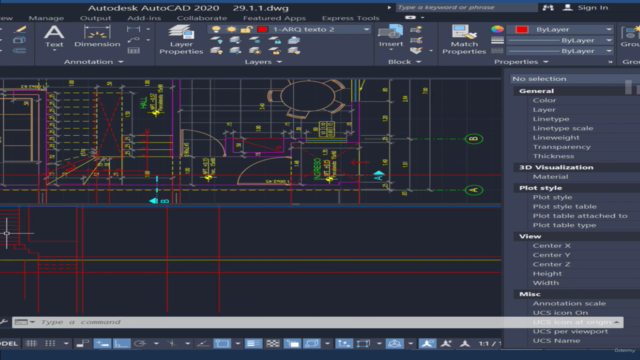The width and height of the screenshot is (640, 360).
Task: Expand the Properties panel title
Action: (x=521, y=62)
